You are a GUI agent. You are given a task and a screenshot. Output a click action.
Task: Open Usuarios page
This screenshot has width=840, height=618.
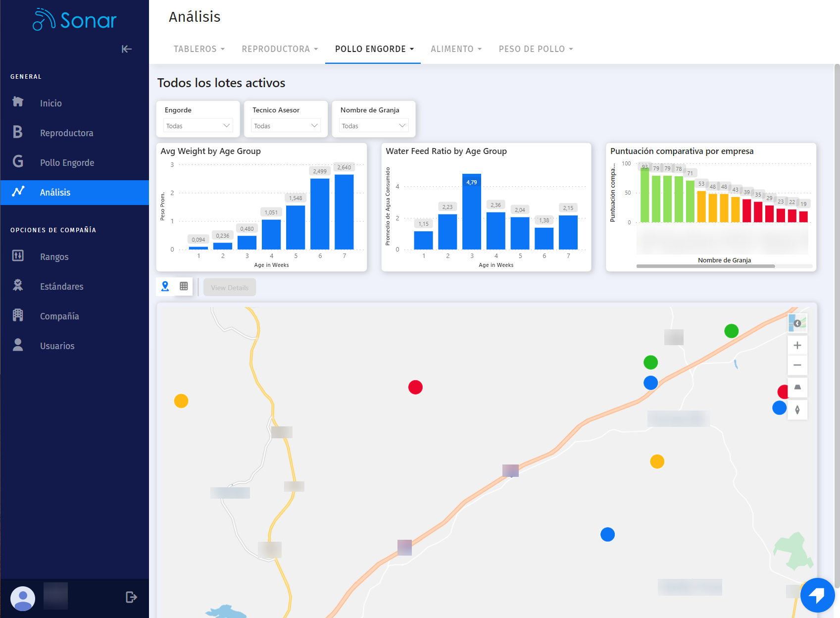pos(74,346)
